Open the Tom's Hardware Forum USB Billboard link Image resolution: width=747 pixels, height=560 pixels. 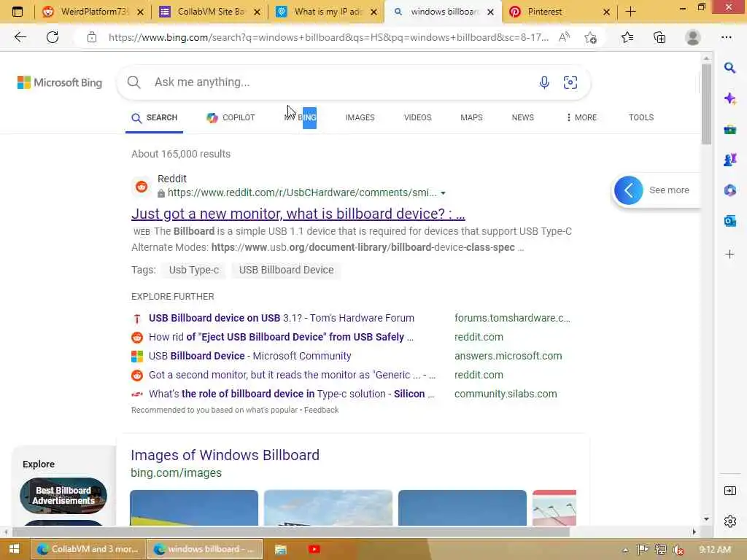(x=282, y=318)
